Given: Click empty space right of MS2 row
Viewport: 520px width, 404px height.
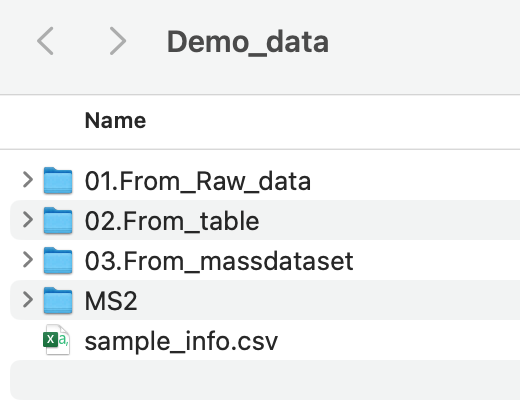Looking at the screenshot, I should click(x=328, y=300).
